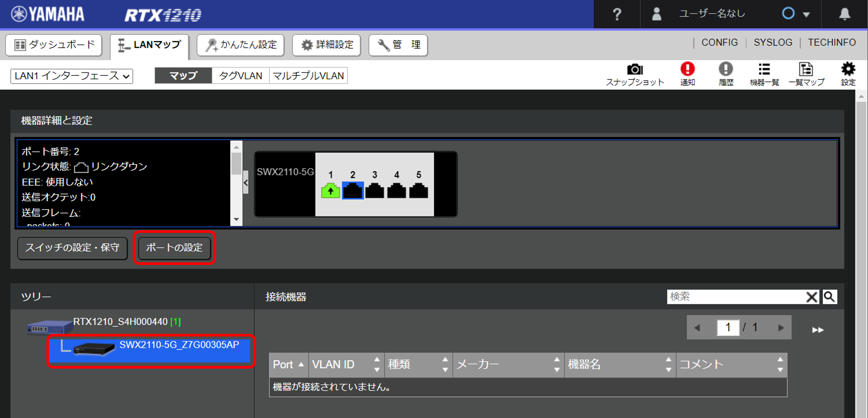
Task: Click the help question mark icon
Action: point(617,14)
